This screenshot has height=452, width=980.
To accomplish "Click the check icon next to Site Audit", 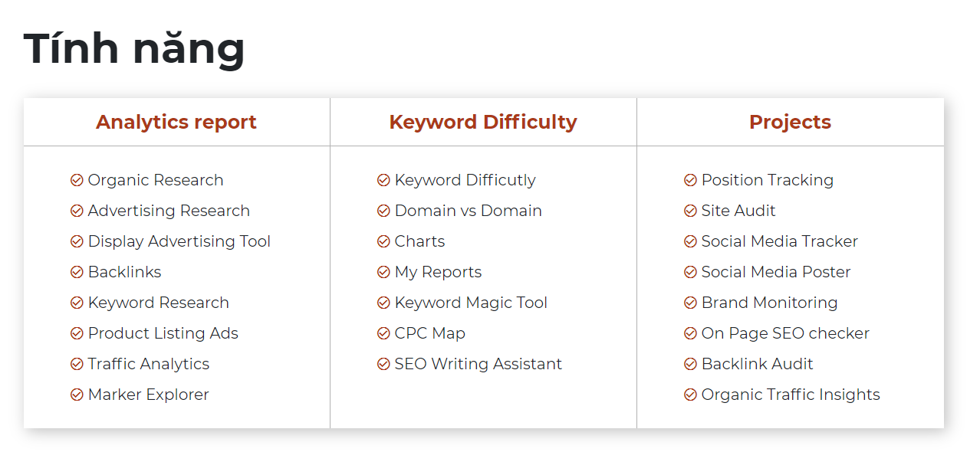I will tap(690, 211).
